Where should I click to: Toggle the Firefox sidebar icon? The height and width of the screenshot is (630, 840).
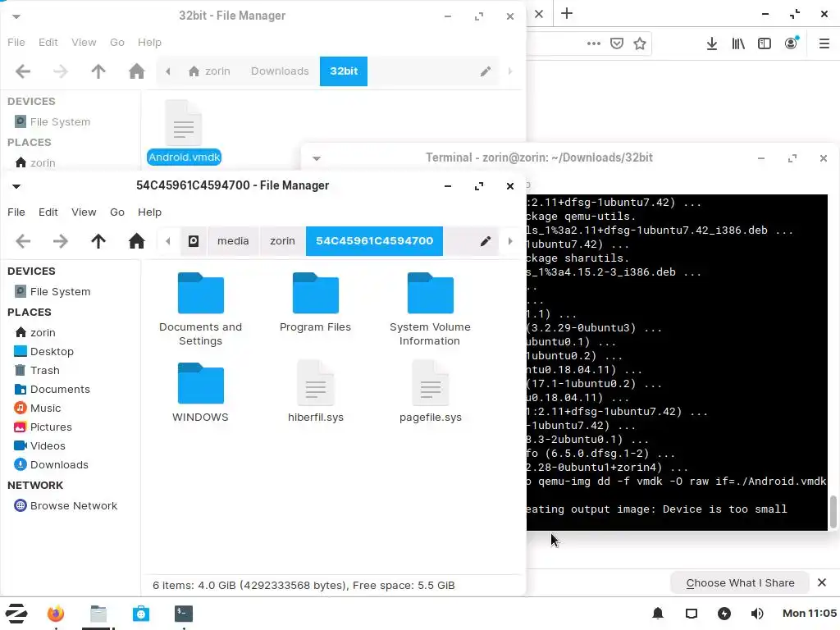point(765,43)
